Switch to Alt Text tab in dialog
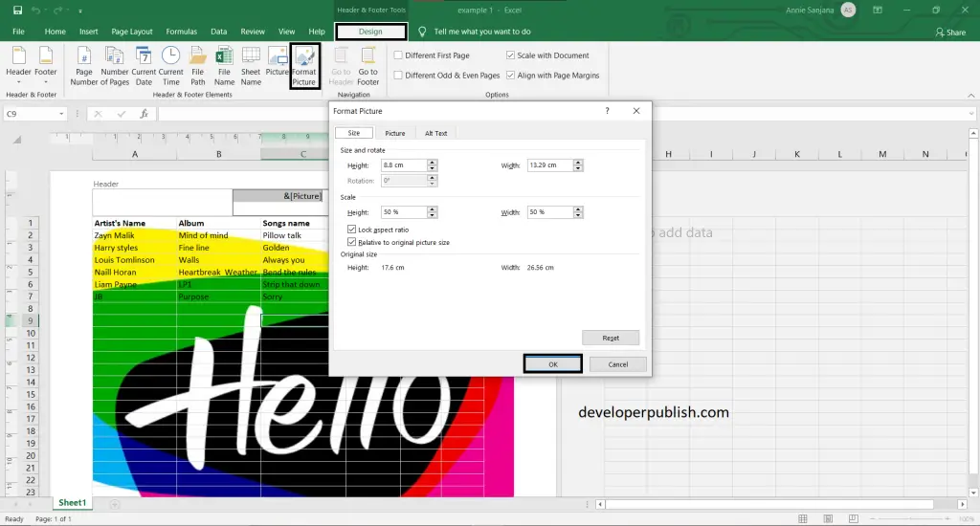 coord(435,133)
